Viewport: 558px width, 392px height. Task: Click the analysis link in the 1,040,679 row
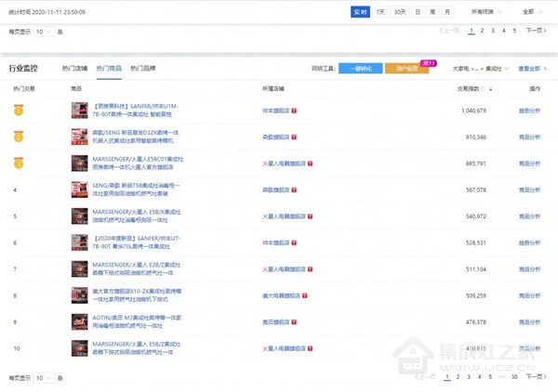529,111
